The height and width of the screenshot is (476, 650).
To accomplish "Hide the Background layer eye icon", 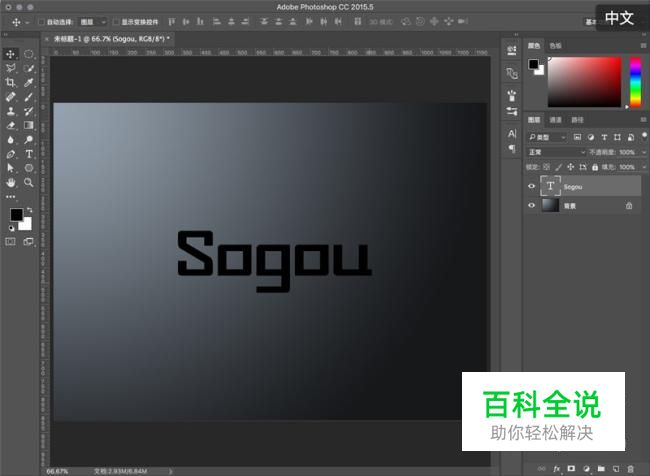I will tap(531, 205).
